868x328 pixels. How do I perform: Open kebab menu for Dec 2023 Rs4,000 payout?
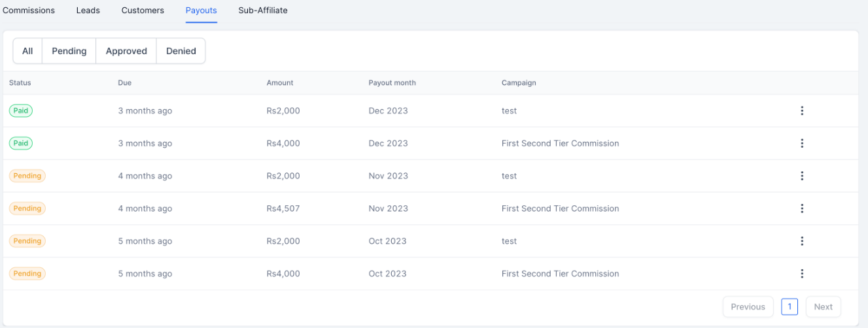(x=802, y=144)
